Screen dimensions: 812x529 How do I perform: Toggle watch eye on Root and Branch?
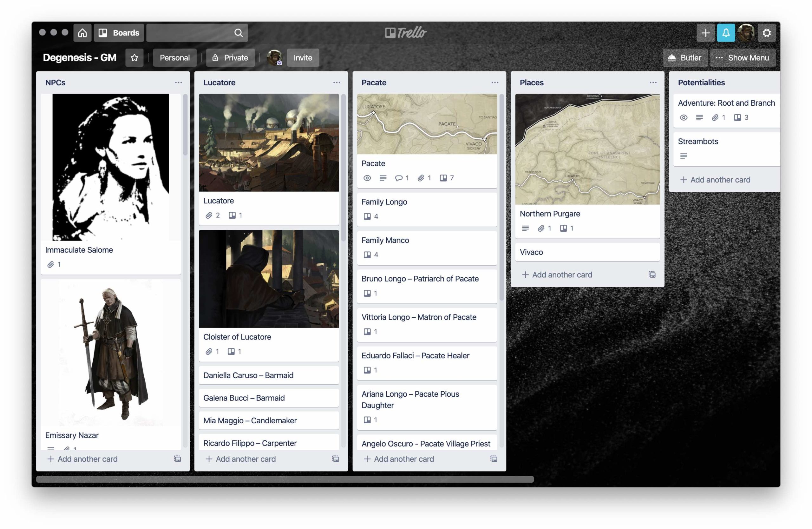(683, 118)
